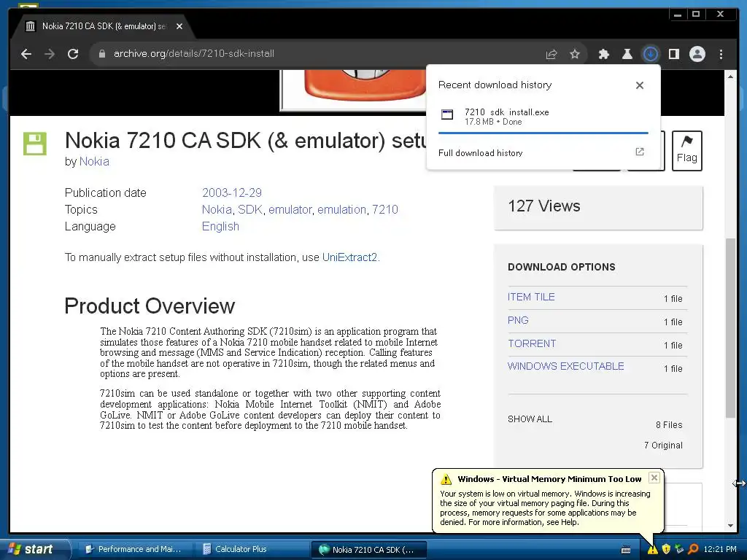Download the WINDOWS EXECUTABLE option
747x560 pixels.
point(565,366)
